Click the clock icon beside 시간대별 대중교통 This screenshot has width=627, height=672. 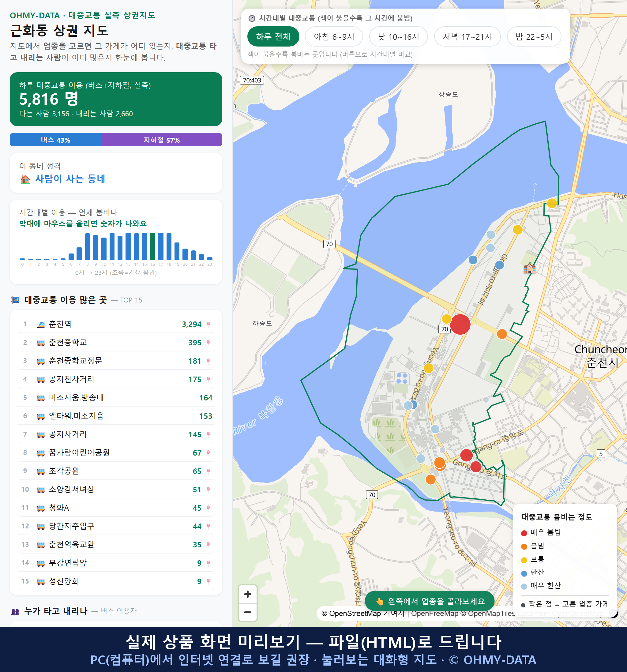tap(252, 18)
